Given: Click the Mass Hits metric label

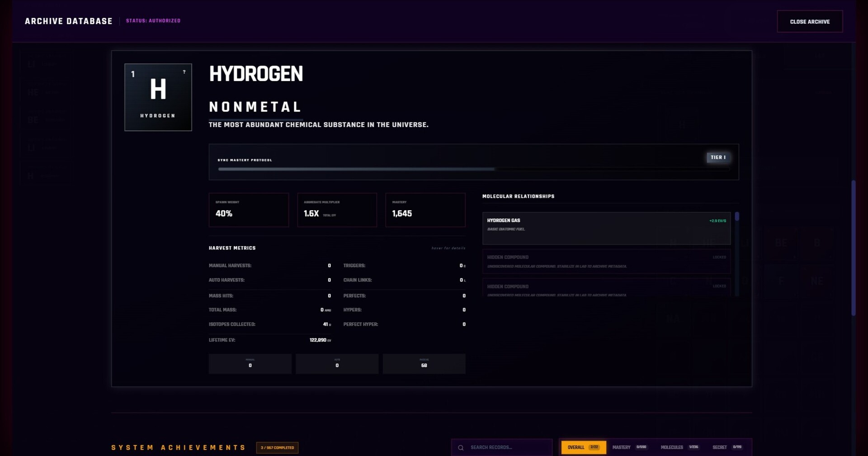Looking at the screenshot, I should click(x=221, y=296).
